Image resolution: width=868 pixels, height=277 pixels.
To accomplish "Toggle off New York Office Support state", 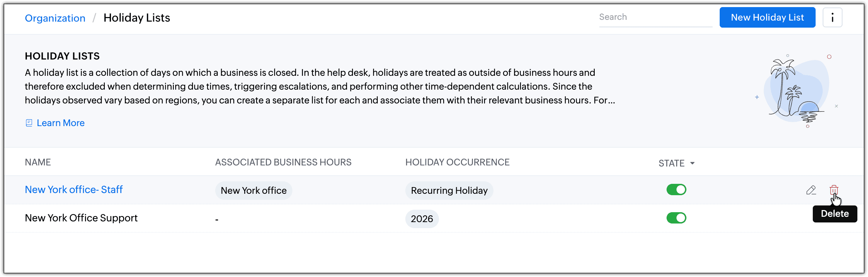I will 676,218.
